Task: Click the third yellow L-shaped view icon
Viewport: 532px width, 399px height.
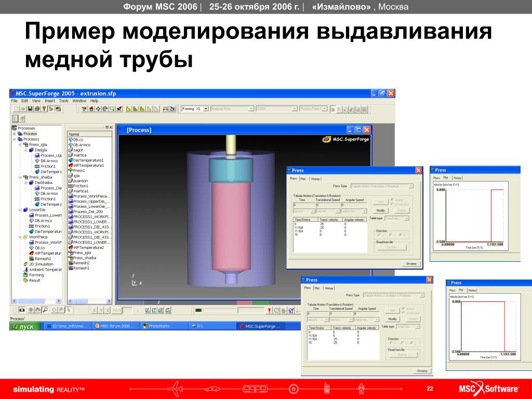Action: point(142,109)
